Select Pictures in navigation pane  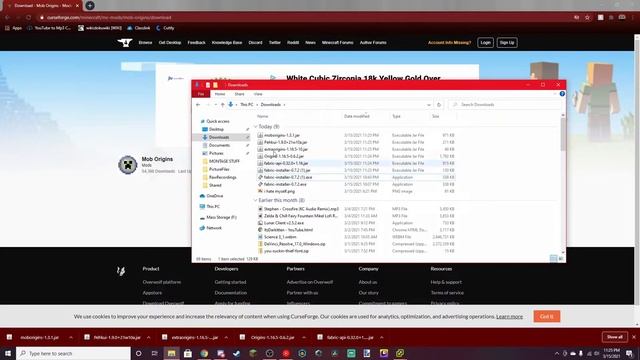pyautogui.click(x=216, y=153)
